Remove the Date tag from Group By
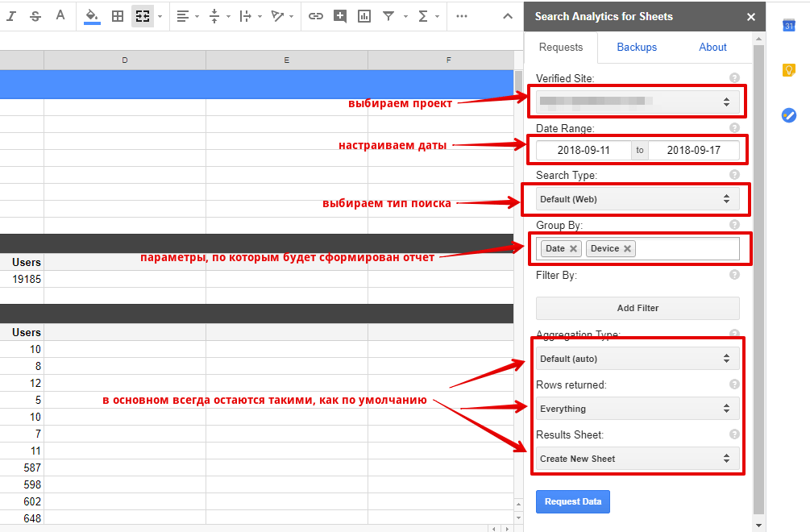Screen dimensions: 810x532 pyautogui.click(x=573, y=249)
